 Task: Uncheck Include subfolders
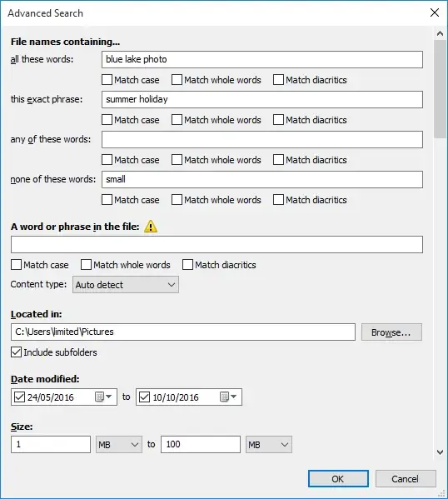pyautogui.click(x=16, y=352)
